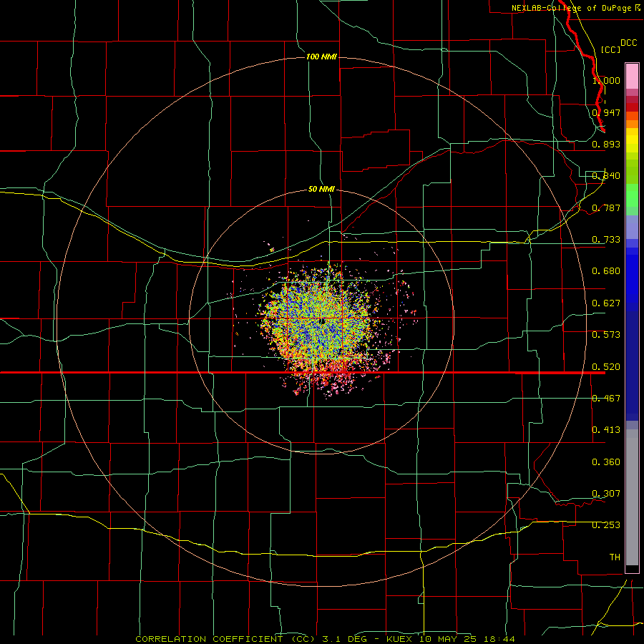Click the 0.307 scale value
This screenshot has width=644, height=644.
coord(606,494)
